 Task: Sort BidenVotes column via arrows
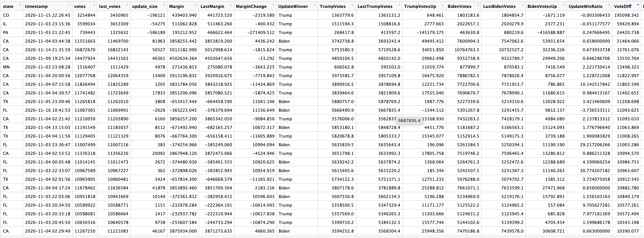click(478, 5)
